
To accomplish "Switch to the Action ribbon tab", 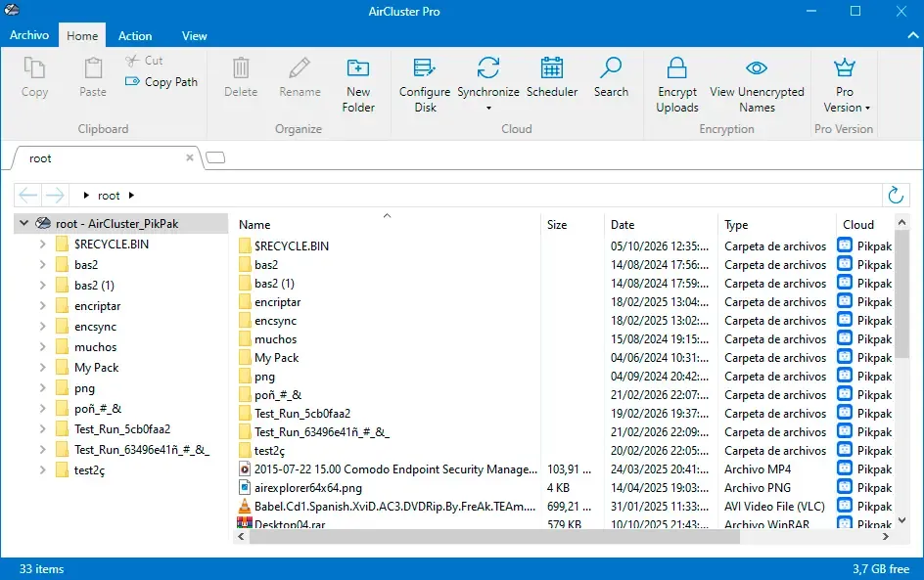I will [135, 35].
